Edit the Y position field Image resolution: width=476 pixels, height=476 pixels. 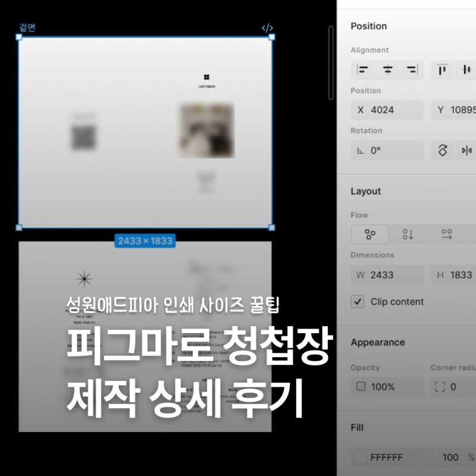[453, 110]
